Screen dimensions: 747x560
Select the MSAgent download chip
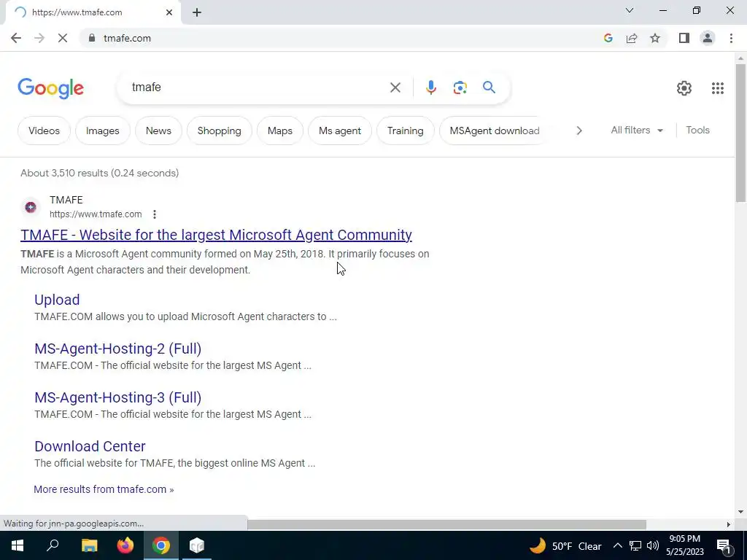pyautogui.click(x=494, y=131)
